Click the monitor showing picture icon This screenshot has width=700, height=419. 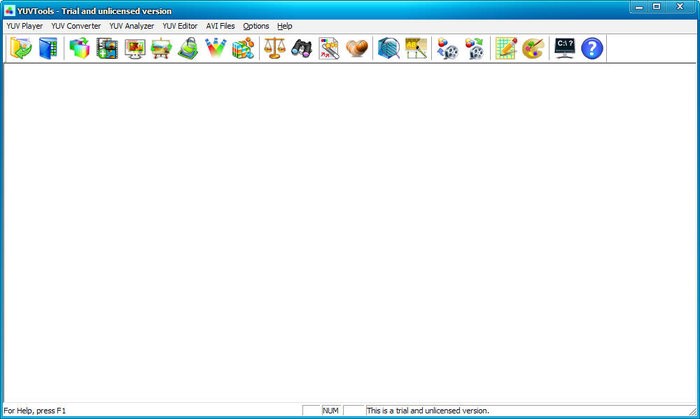(x=135, y=48)
